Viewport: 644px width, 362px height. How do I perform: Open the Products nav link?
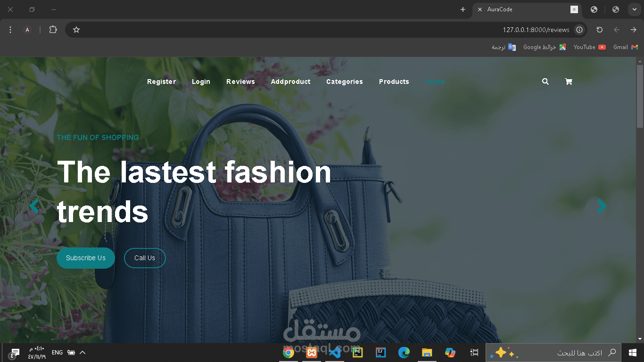[x=394, y=82]
